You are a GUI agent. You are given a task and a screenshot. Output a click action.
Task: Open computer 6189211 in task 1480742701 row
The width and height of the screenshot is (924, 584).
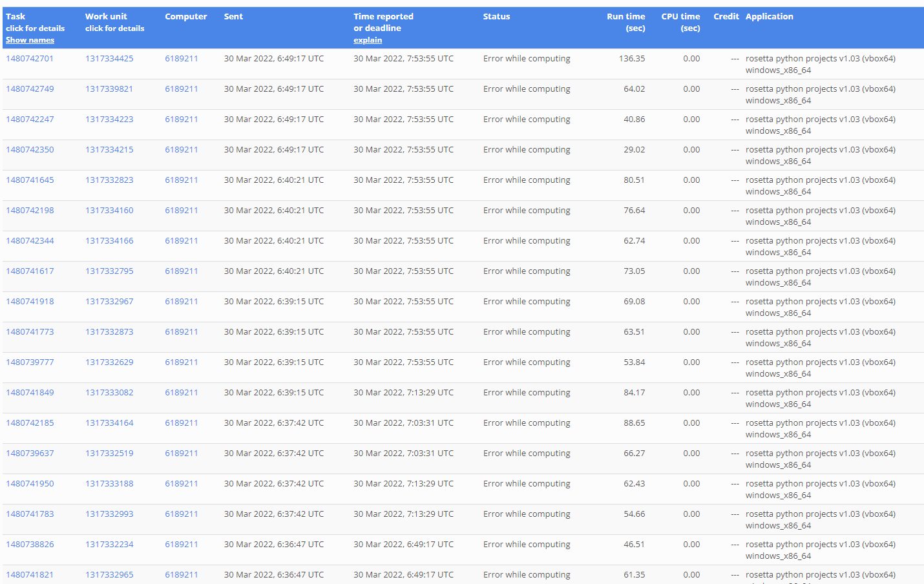182,58
